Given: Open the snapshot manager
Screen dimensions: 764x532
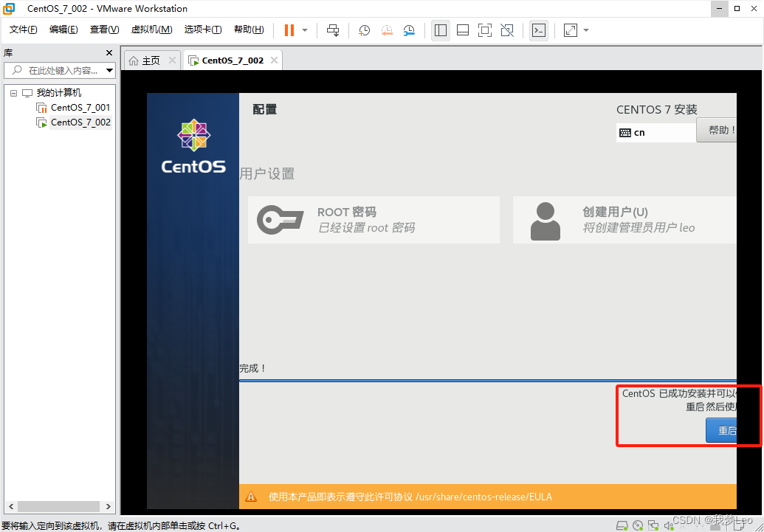Looking at the screenshot, I should click(409, 30).
